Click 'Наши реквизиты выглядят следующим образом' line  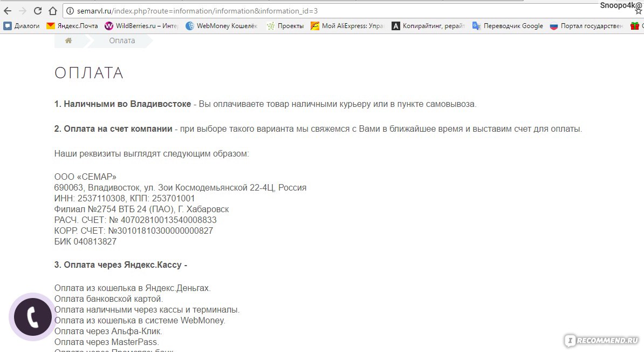[152, 154]
